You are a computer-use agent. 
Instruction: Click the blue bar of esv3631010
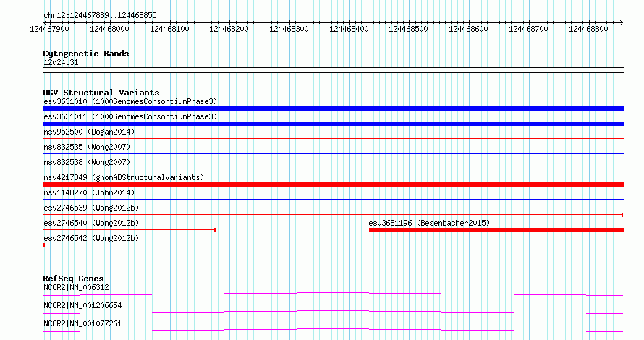coord(333,109)
